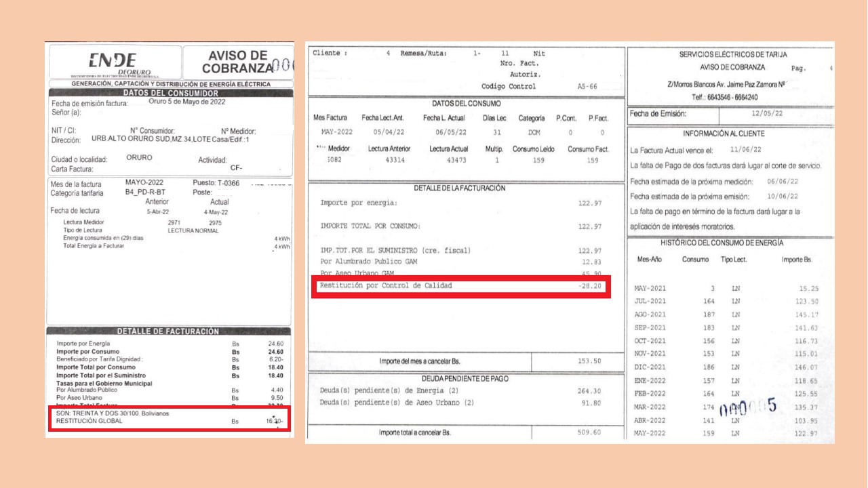Screen dimensions: 868x488
Task: Click the DETALLE DE FACTURACIÓN dark header
Action: tap(168, 331)
